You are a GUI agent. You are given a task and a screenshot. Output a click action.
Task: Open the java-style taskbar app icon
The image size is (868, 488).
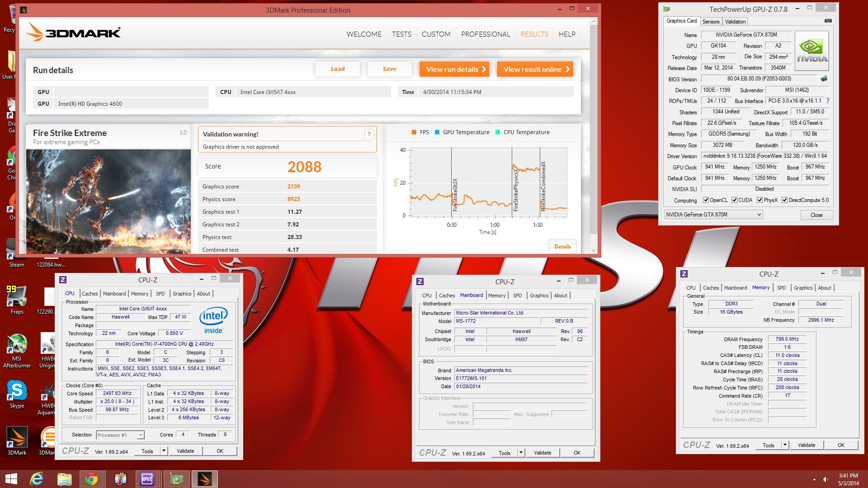(x=120, y=479)
